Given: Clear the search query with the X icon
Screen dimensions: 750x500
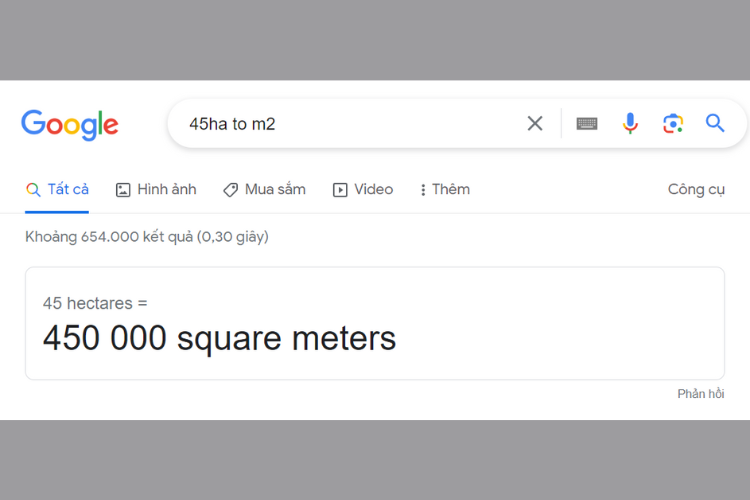Looking at the screenshot, I should coord(535,123).
